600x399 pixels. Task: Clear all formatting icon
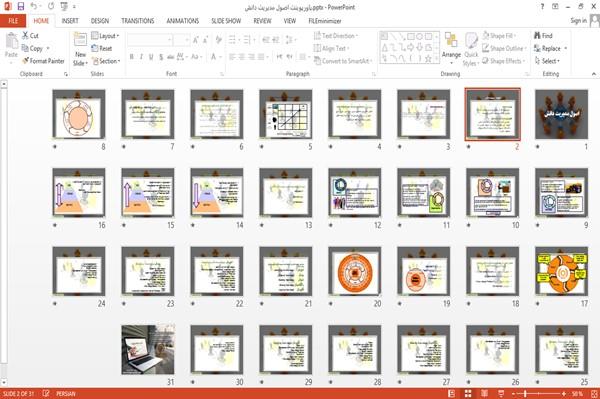coord(219,40)
